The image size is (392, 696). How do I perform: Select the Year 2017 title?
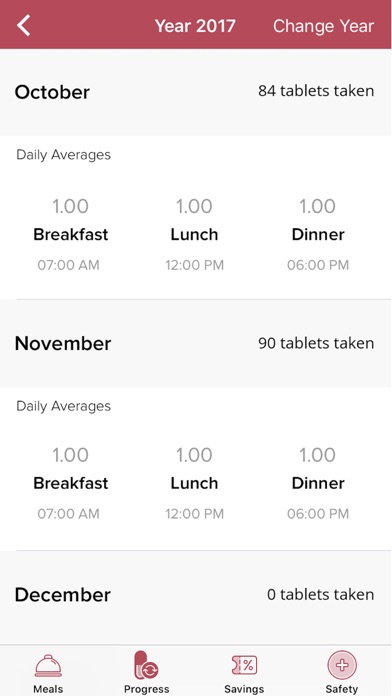[x=195, y=26]
